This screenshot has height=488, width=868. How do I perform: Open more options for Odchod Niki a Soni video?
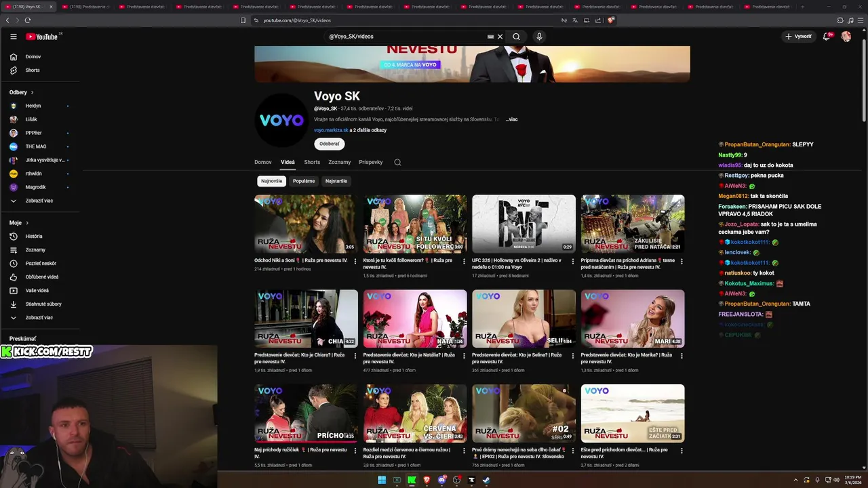[x=355, y=261]
